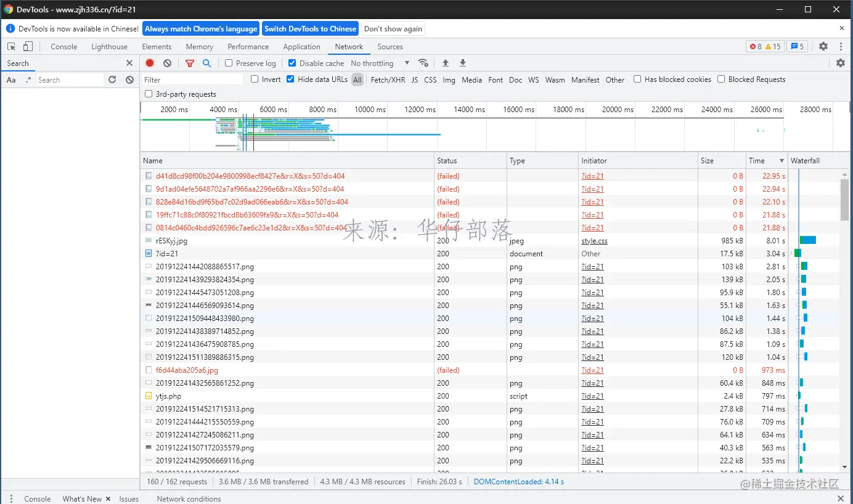Show error and warning count badge

765,46
